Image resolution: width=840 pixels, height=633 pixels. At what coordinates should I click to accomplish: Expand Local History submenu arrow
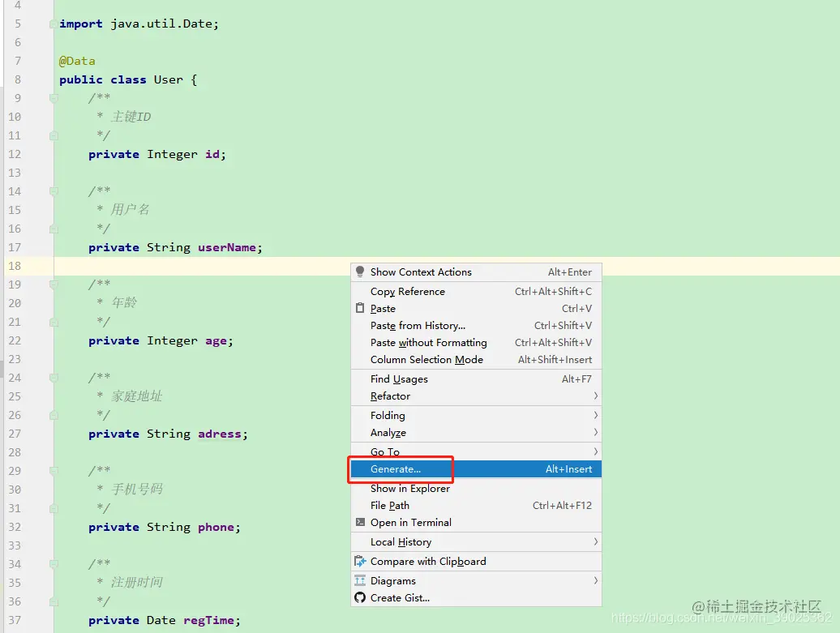click(x=595, y=541)
